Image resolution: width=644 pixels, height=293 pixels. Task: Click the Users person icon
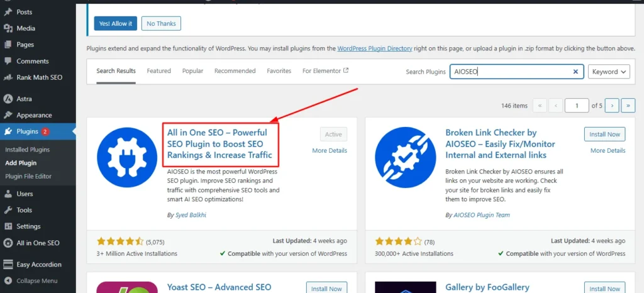tap(8, 194)
